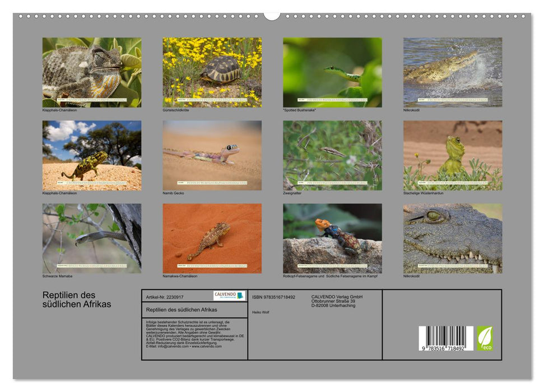The height and width of the screenshot is (392, 544).
Task: Visit the www.calvendo.com website link
Action: coord(207,347)
